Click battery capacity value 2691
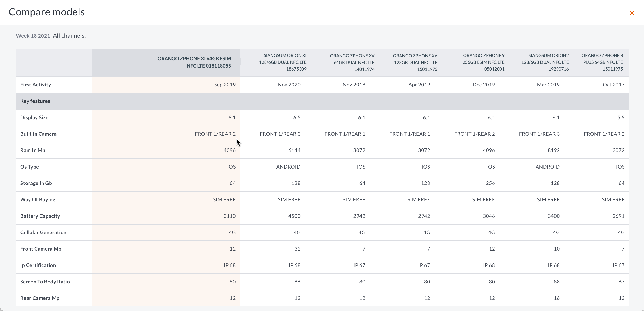 [618, 216]
